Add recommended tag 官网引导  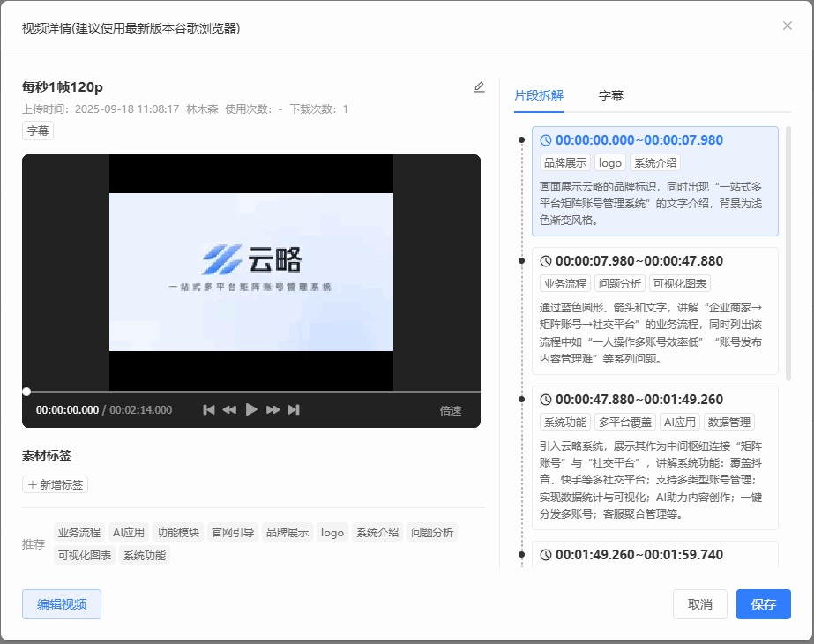[233, 533]
